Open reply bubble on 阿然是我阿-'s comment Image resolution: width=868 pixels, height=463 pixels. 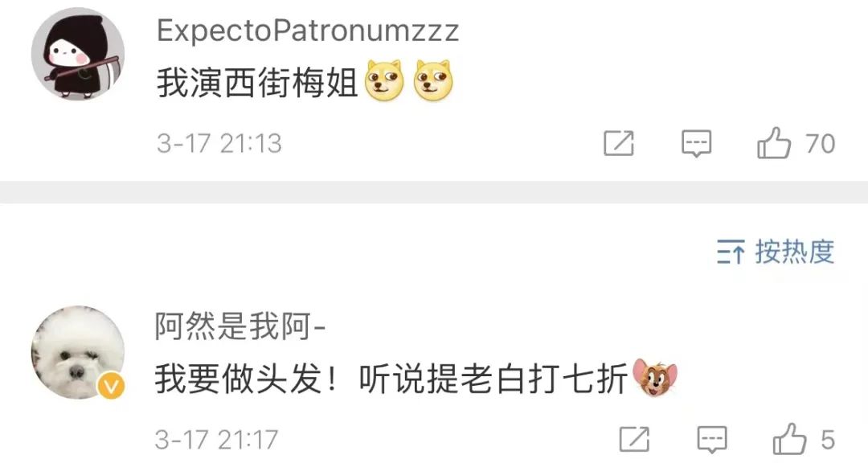tap(711, 440)
